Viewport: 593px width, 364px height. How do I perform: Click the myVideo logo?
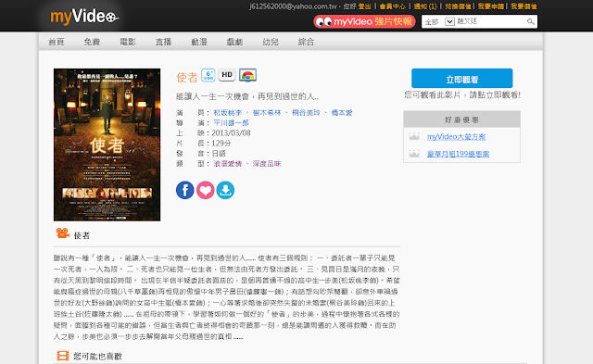point(84,17)
